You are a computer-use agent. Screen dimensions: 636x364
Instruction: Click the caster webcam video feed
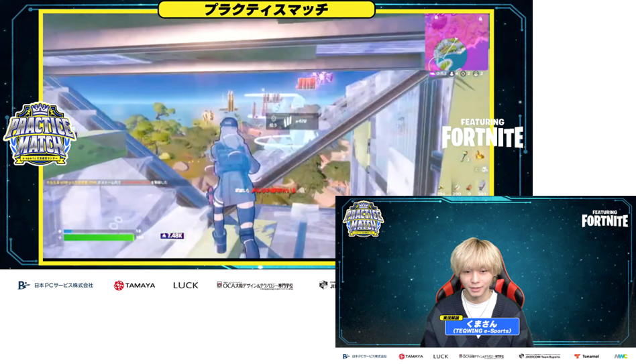(486, 272)
